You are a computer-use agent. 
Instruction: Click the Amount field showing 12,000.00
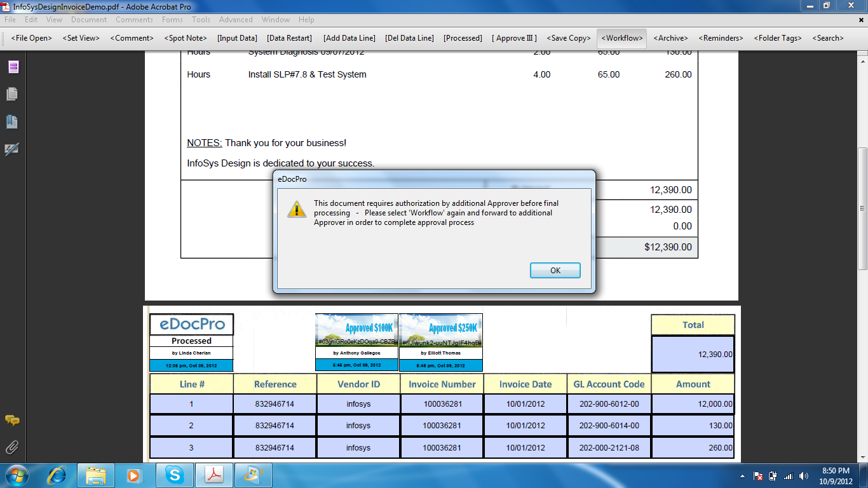pyautogui.click(x=693, y=404)
